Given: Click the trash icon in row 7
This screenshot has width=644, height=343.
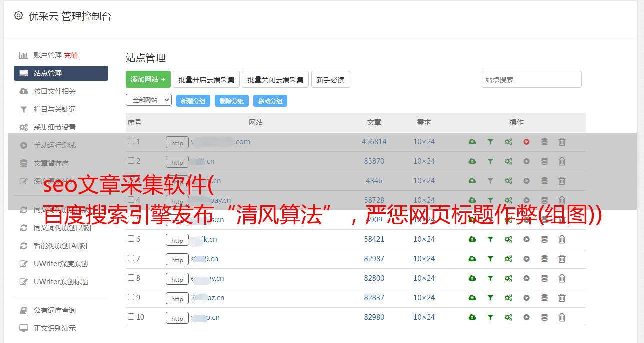Looking at the screenshot, I should point(562,259).
